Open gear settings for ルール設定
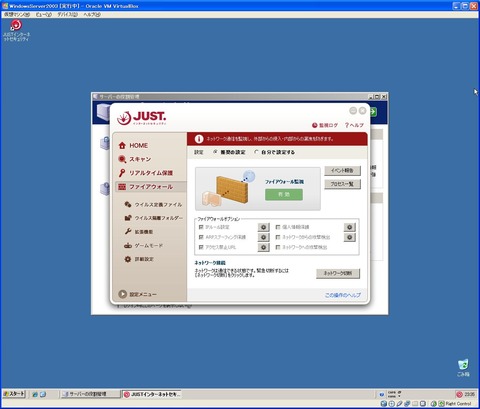The image size is (480, 409). tap(263, 227)
